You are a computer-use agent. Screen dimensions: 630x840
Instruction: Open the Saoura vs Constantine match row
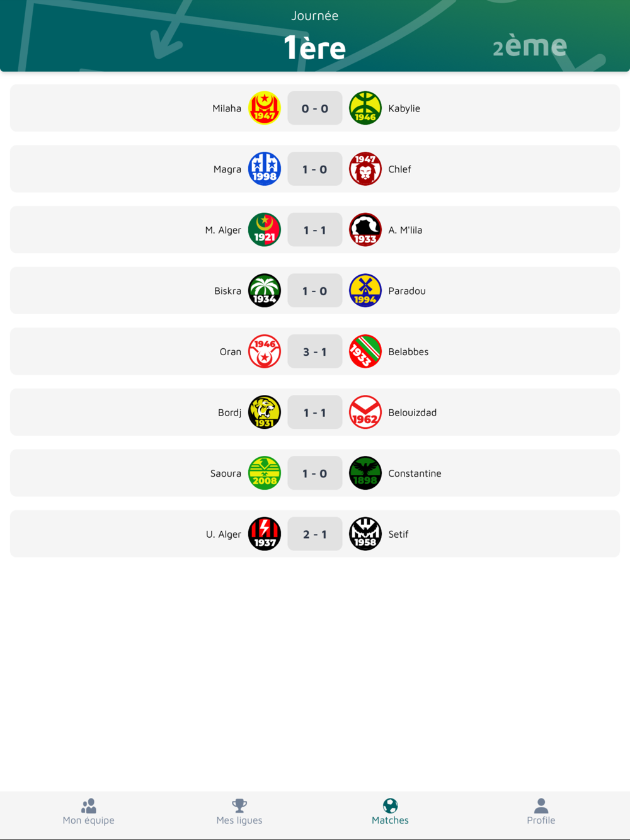tap(315, 473)
